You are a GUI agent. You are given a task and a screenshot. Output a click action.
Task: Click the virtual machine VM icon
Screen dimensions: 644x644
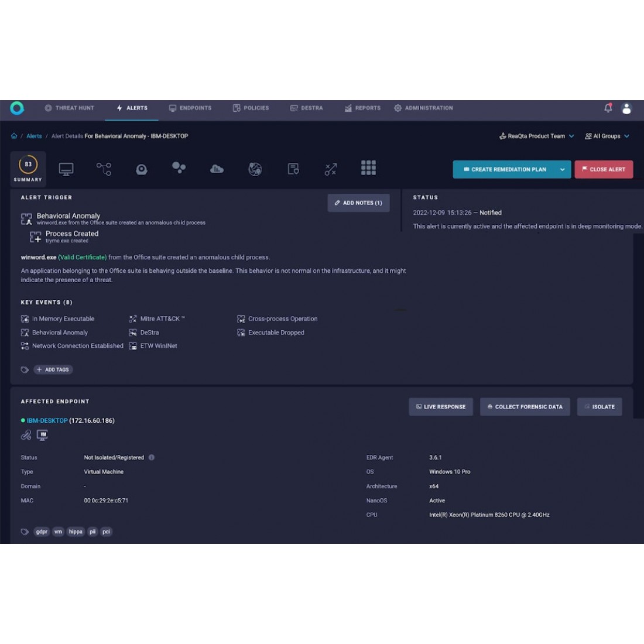(42, 435)
